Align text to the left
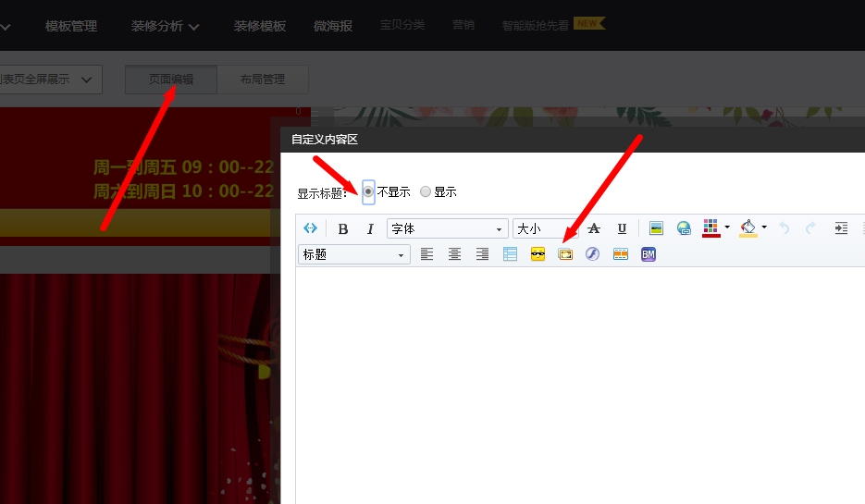This screenshot has height=504, width=865. tap(426, 254)
